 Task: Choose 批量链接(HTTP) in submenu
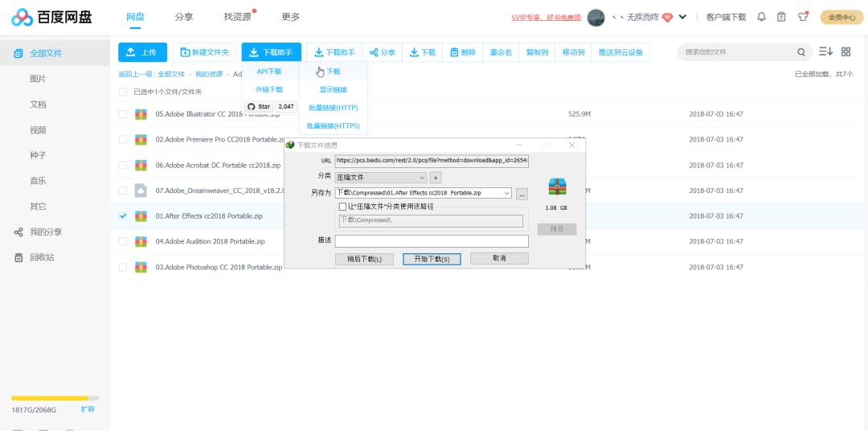point(334,108)
